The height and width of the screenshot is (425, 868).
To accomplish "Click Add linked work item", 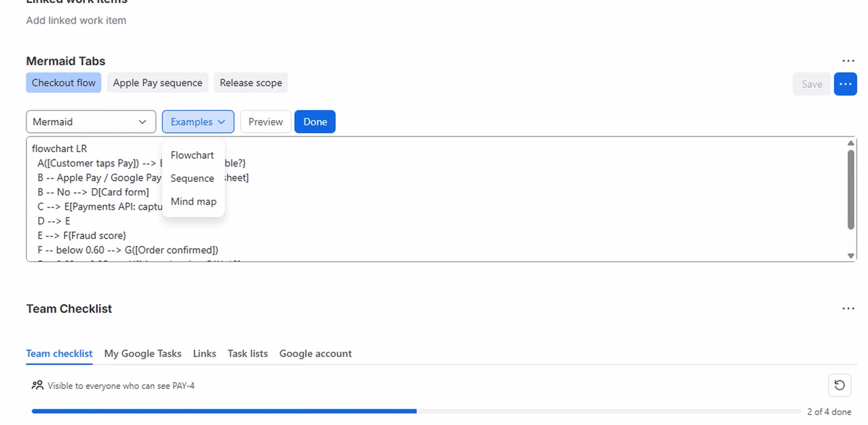I will [x=76, y=20].
